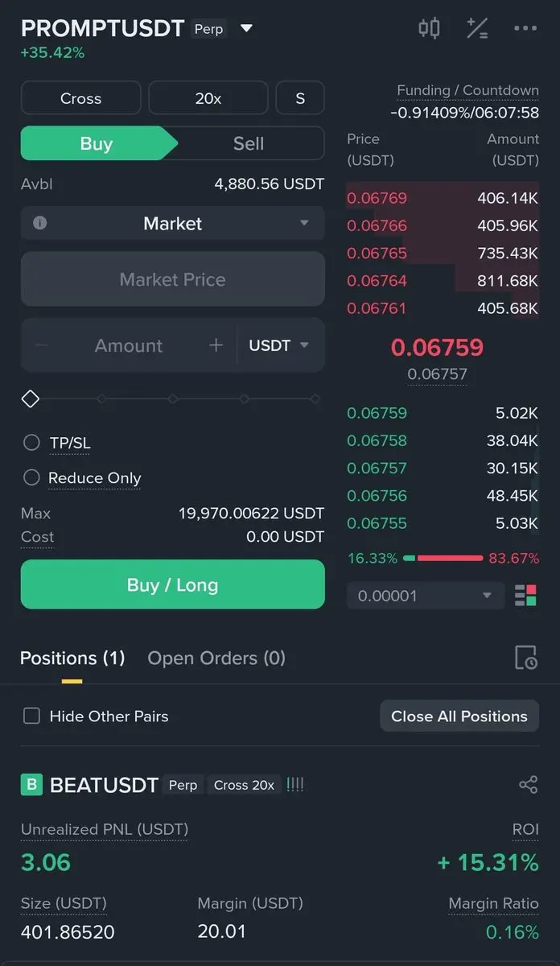
Task: Open the three-dot more options menu
Action: 525,29
